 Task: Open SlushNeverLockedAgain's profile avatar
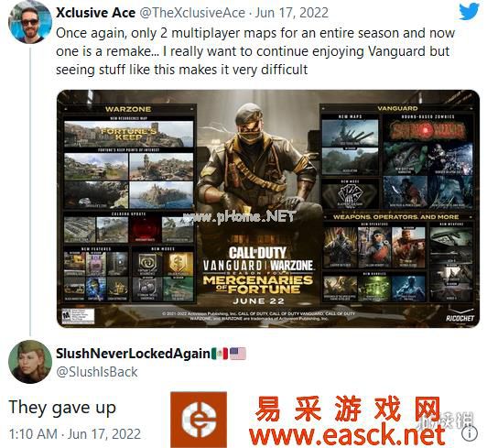click(x=30, y=362)
